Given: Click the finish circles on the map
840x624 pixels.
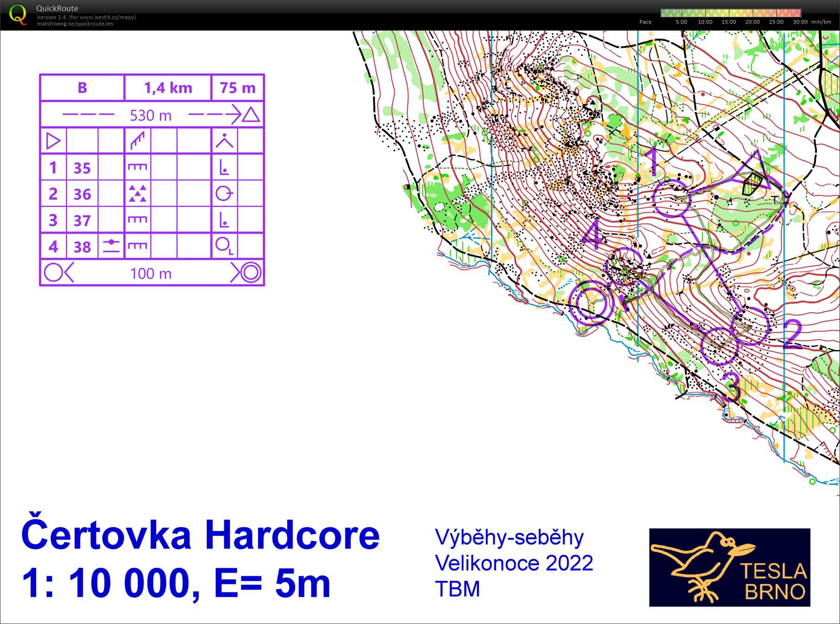Looking at the screenshot, I should click(591, 302).
